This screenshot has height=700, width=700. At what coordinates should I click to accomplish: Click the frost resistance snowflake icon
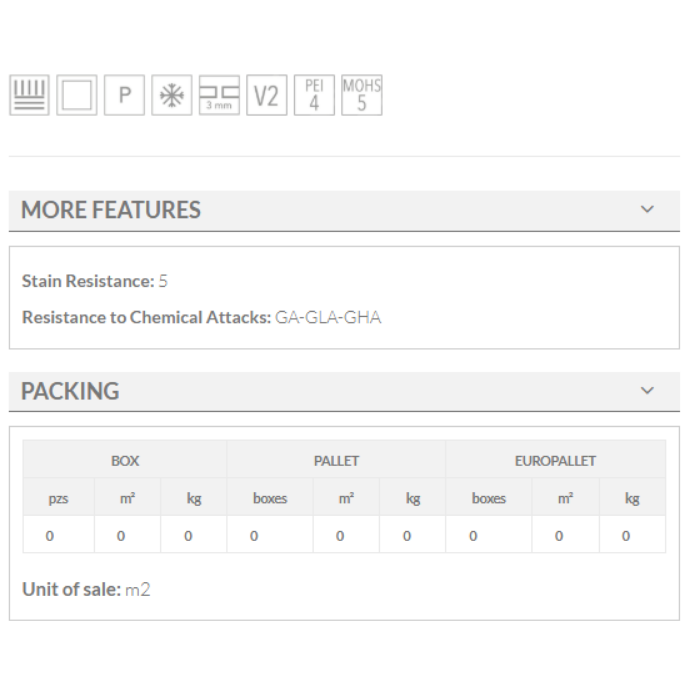click(x=171, y=96)
